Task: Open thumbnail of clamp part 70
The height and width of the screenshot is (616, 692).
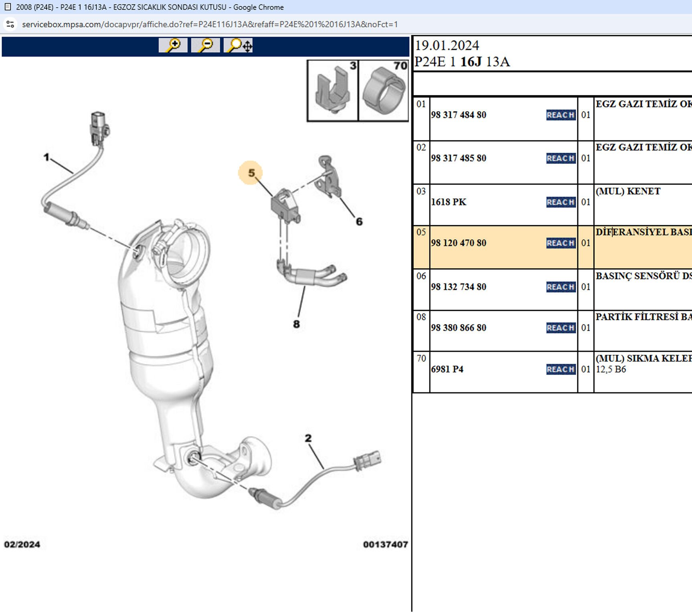Action: pos(383,91)
